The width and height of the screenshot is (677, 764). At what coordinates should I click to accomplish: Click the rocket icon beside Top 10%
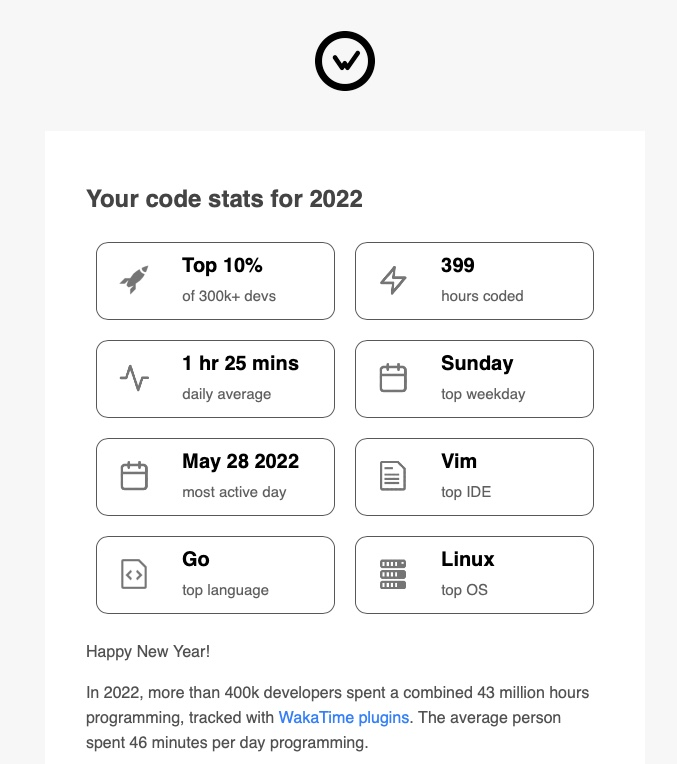point(134,281)
